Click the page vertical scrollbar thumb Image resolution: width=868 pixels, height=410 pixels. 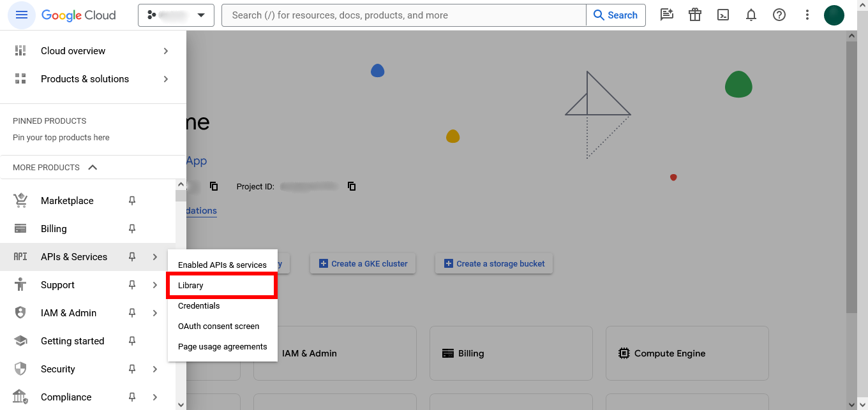coord(851,177)
